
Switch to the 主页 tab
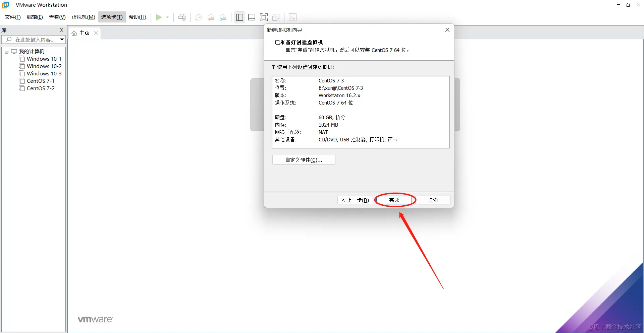coord(85,33)
